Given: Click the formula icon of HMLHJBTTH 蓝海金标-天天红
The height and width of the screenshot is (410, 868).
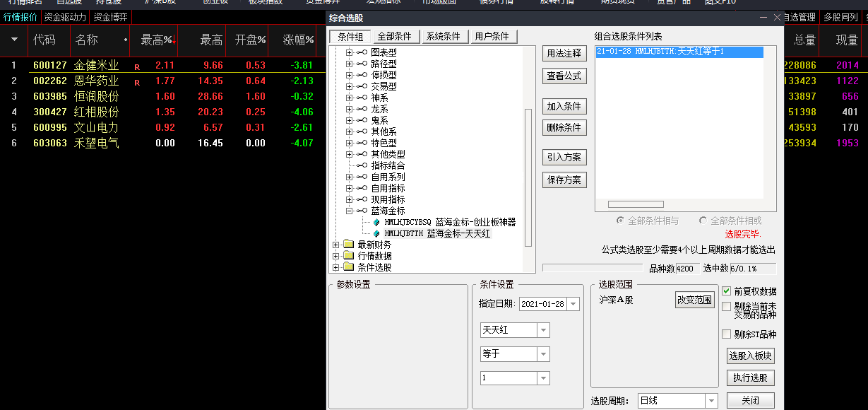Looking at the screenshot, I should pyautogui.click(x=376, y=233).
